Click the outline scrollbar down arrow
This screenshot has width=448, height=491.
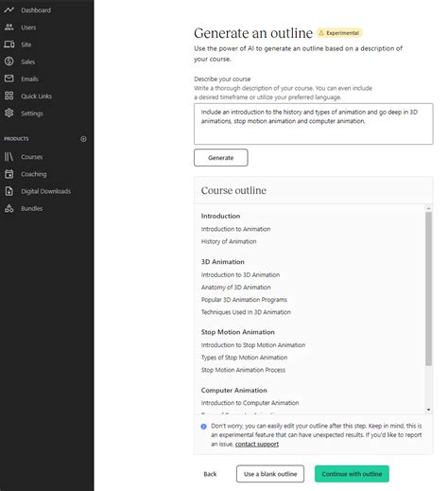428,410
